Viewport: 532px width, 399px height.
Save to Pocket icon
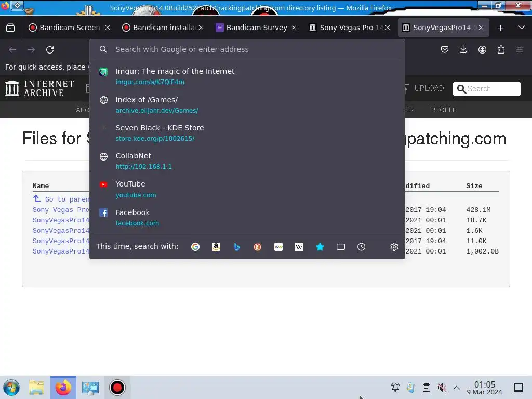pyautogui.click(x=445, y=49)
